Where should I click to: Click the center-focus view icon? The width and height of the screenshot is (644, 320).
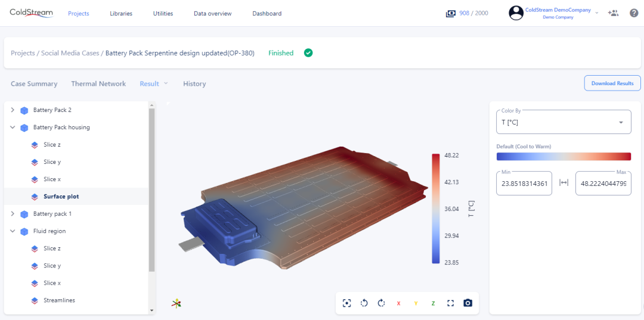(347, 303)
